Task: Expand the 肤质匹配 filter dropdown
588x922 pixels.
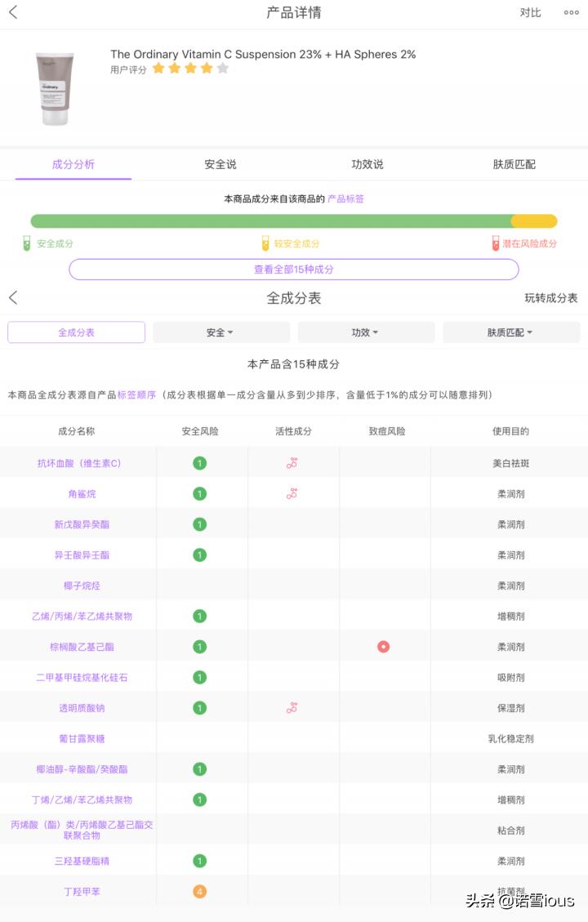Action: point(511,332)
